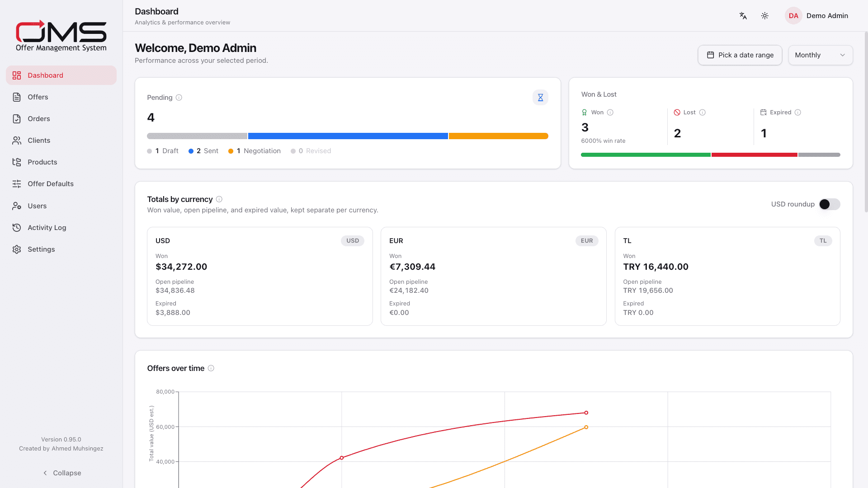Click the TL currency badge

click(x=823, y=241)
